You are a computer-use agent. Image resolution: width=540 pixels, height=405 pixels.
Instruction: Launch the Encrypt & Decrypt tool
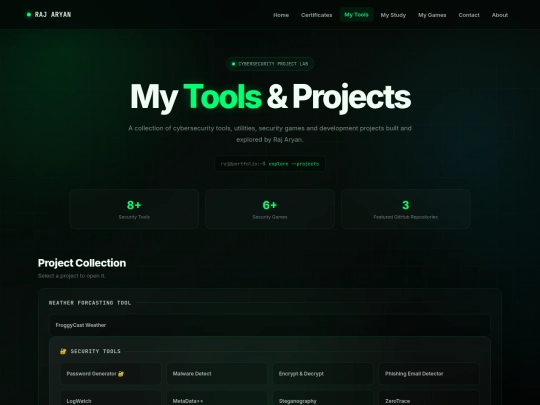pyautogui.click(x=323, y=374)
